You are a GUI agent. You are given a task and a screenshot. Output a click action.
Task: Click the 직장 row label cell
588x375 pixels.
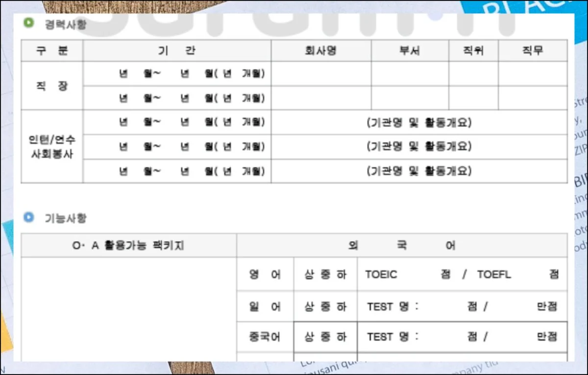pos(52,86)
